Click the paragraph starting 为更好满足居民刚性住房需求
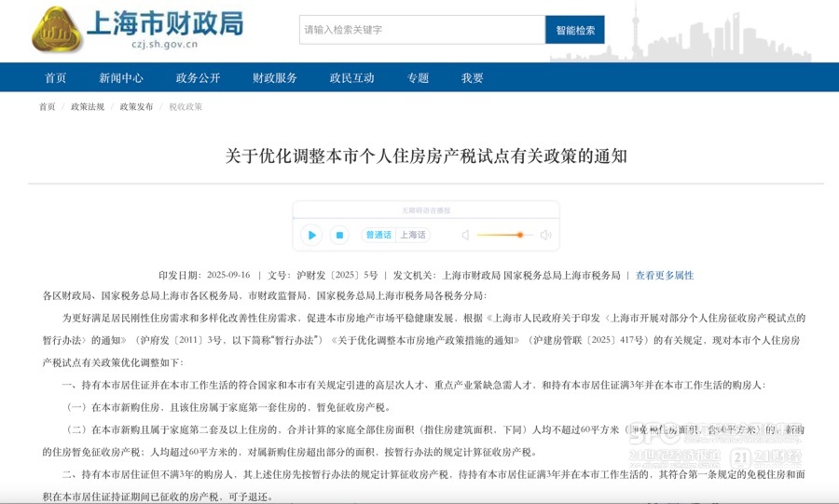The image size is (839, 504). click(424, 340)
